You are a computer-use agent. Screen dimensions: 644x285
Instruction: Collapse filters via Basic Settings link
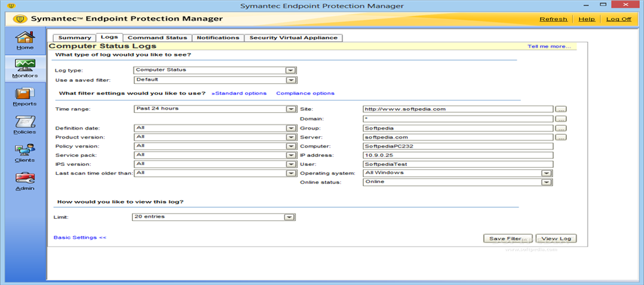[80, 237]
